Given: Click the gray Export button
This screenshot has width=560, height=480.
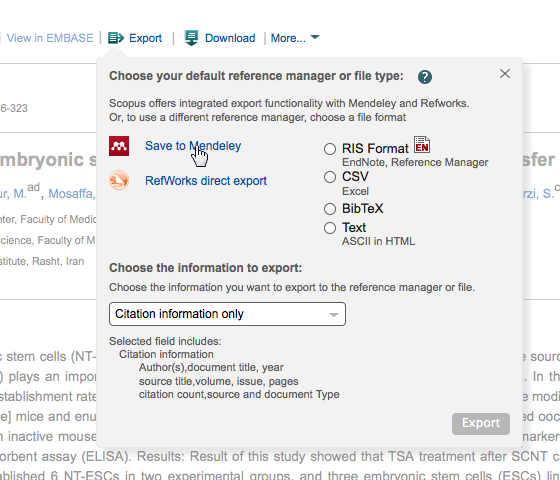Looking at the screenshot, I should click(x=481, y=424).
